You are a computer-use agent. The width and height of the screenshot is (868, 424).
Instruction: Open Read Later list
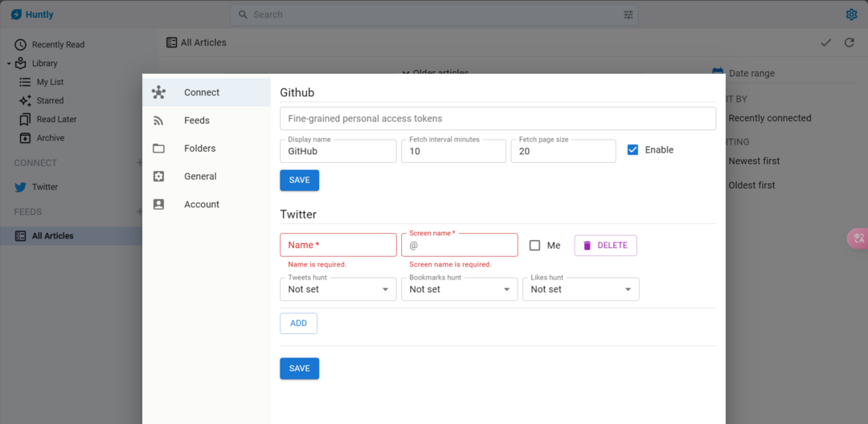[56, 119]
